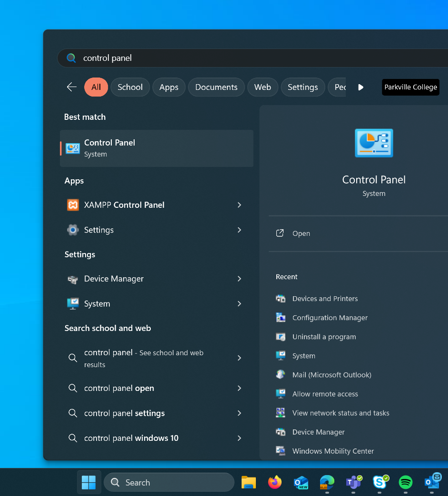Click the 'control panel' search input field
This screenshot has height=496, width=448.
point(253,58)
